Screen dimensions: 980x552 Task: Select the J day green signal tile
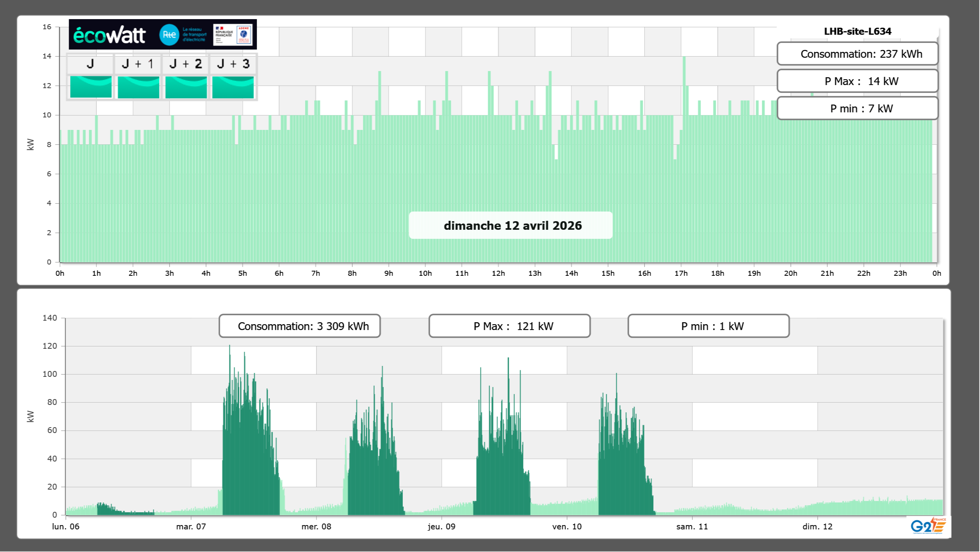tap(91, 87)
